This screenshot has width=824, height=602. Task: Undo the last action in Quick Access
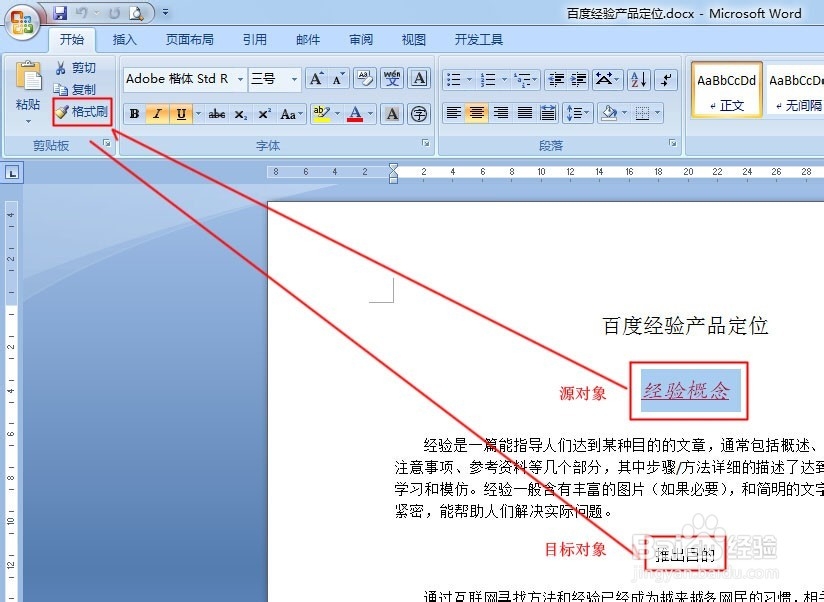[81, 13]
